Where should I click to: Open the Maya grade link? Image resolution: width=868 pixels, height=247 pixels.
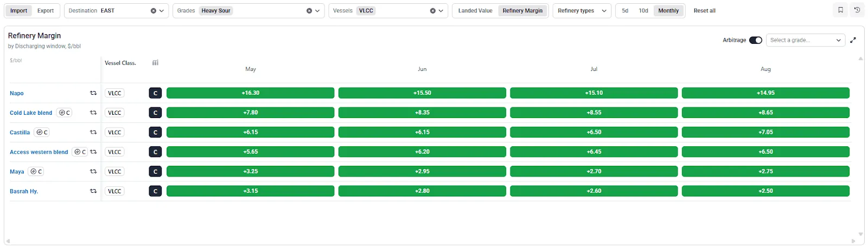tap(17, 172)
